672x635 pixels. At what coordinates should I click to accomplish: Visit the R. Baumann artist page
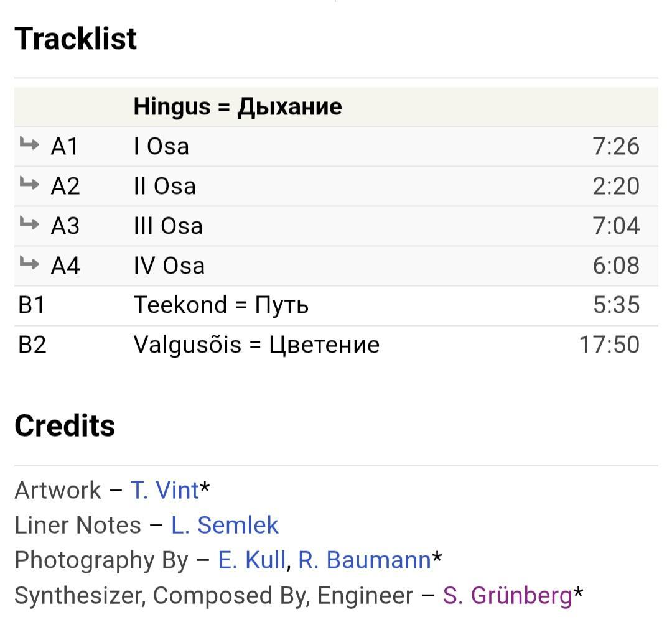364,560
